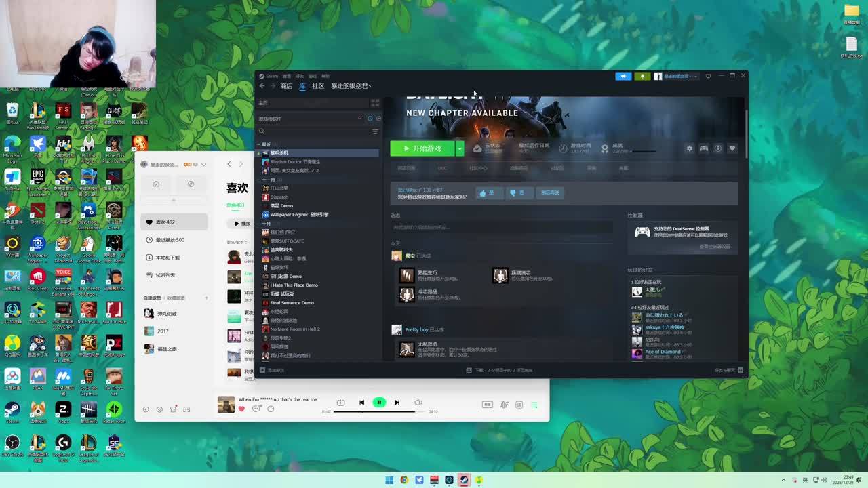Viewport: 868px width, 488px height.
Task: Click thumbs-down to not recommend the game
Action: [x=517, y=192]
